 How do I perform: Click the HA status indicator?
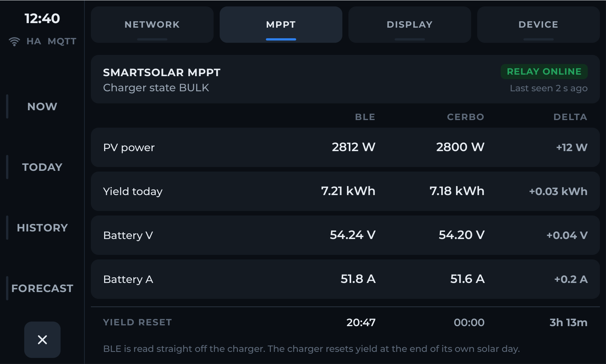click(x=34, y=41)
